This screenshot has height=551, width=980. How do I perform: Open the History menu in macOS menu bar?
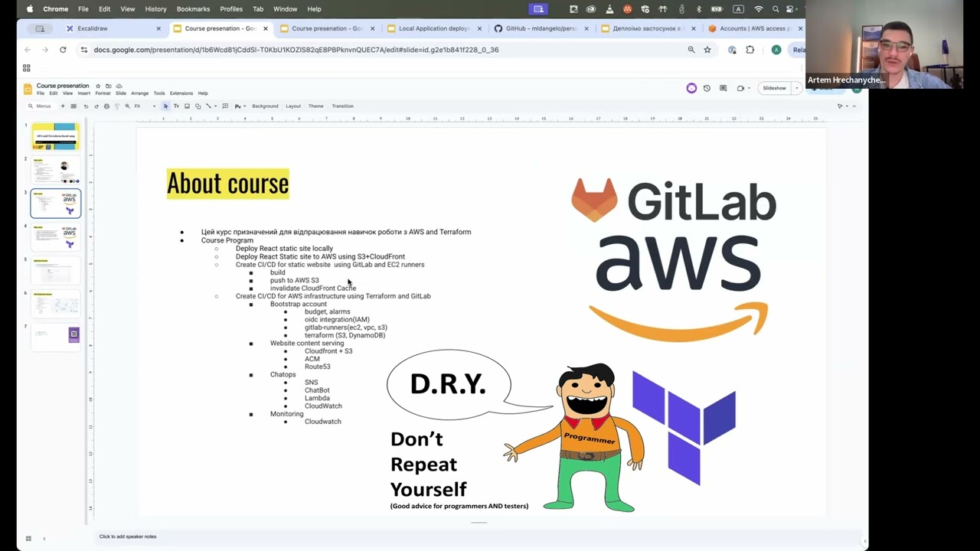155,9
